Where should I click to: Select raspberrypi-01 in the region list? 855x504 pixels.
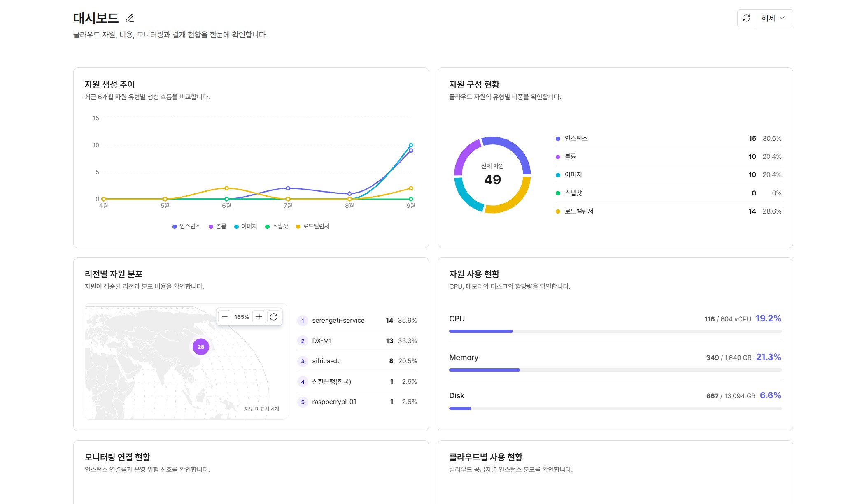click(357, 402)
